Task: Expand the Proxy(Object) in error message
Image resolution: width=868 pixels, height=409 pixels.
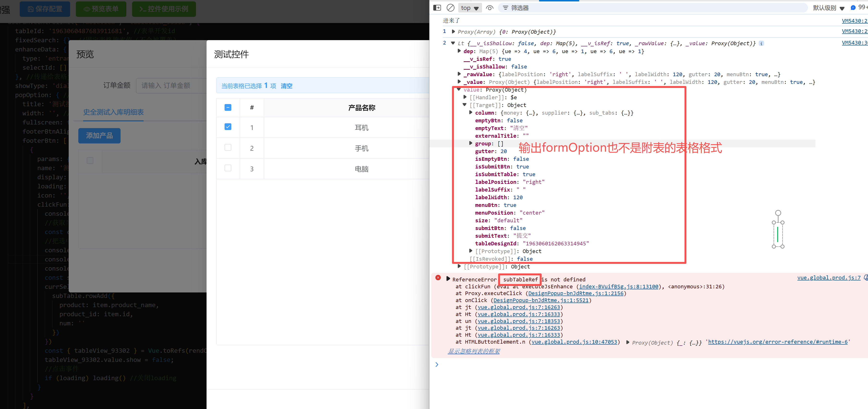Action: (x=628, y=342)
